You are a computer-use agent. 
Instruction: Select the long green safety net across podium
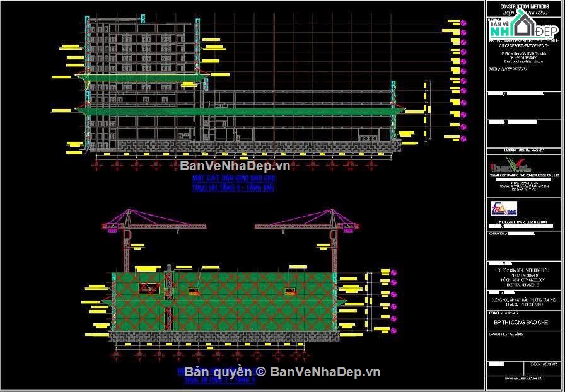point(241,112)
